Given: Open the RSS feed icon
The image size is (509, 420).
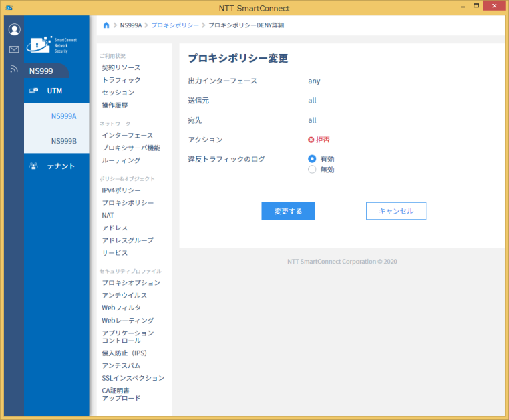Looking at the screenshot, I should point(14,69).
